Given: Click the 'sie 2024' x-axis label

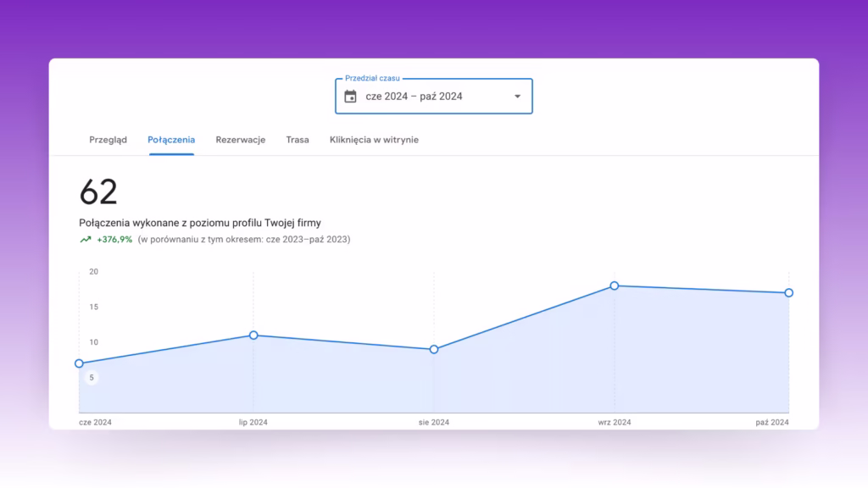Looking at the screenshot, I should (434, 422).
